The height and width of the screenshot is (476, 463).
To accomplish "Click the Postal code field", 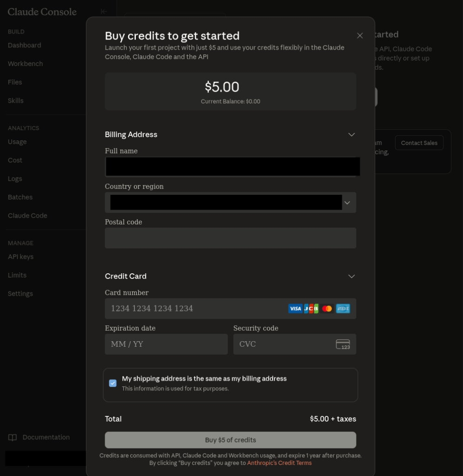I will coord(230,238).
